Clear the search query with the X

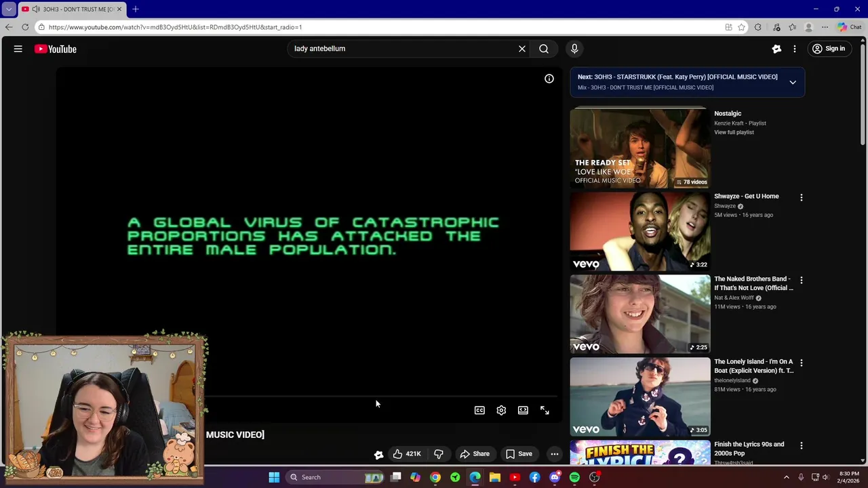tap(522, 49)
